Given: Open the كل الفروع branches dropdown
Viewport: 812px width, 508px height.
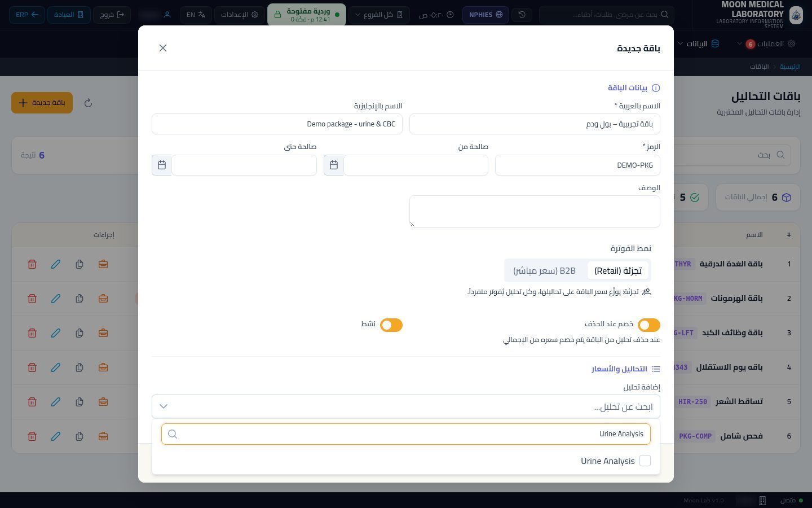Looking at the screenshot, I should [379, 15].
